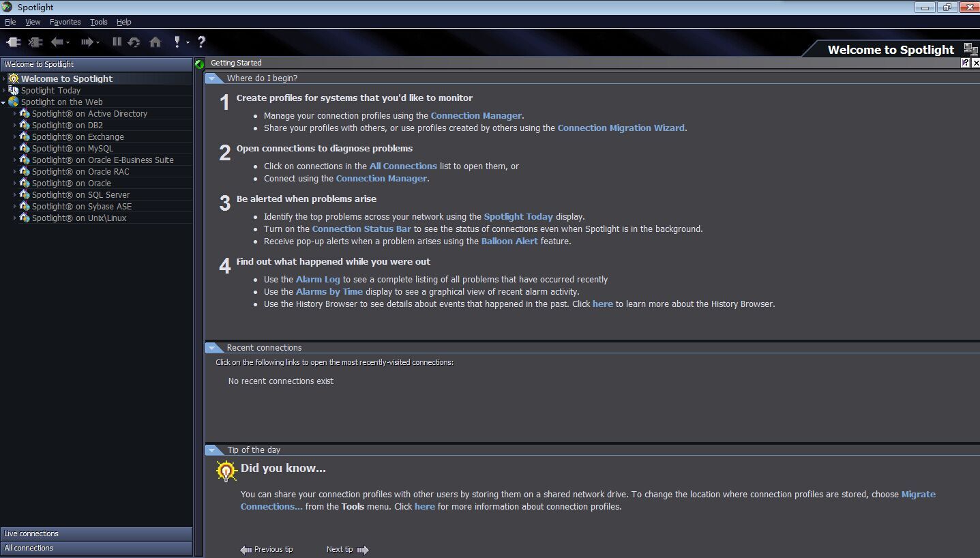Viewport: 980px width, 558px height.
Task: Click the green arrow icon beside Getting Started
Action: tap(199, 64)
